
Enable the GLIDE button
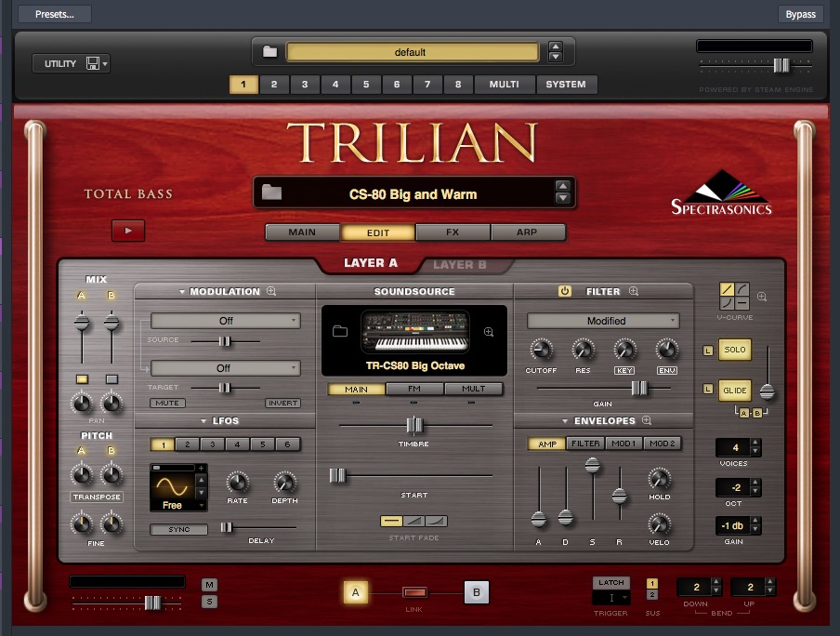pyautogui.click(x=735, y=391)
